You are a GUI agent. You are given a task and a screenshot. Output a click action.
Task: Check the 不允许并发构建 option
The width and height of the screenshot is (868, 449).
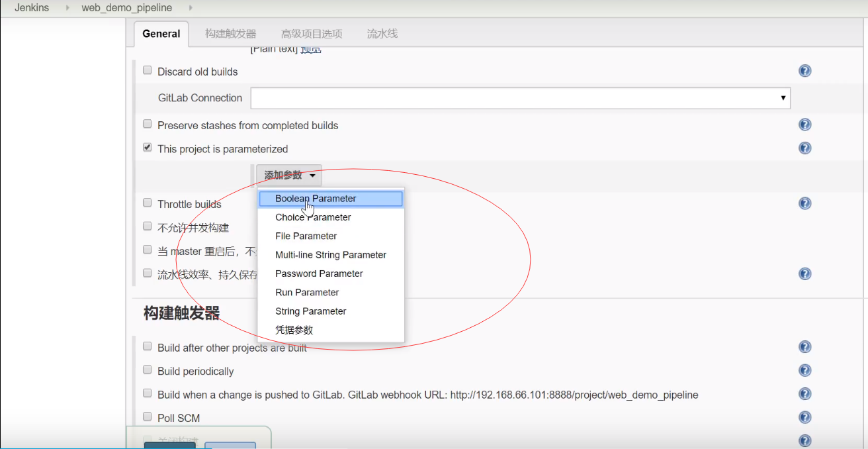(148, 226)
